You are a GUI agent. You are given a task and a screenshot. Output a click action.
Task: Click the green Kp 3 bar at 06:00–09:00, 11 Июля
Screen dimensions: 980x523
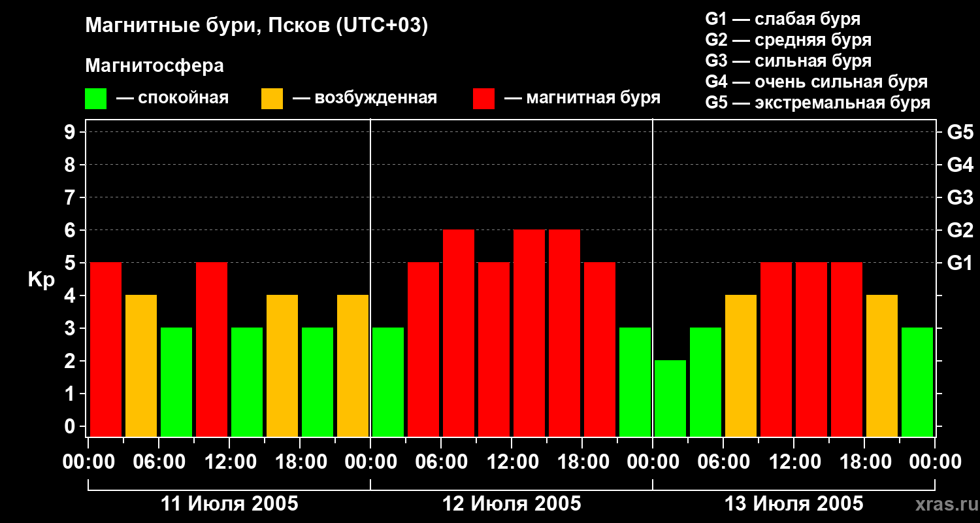point(176,382)
